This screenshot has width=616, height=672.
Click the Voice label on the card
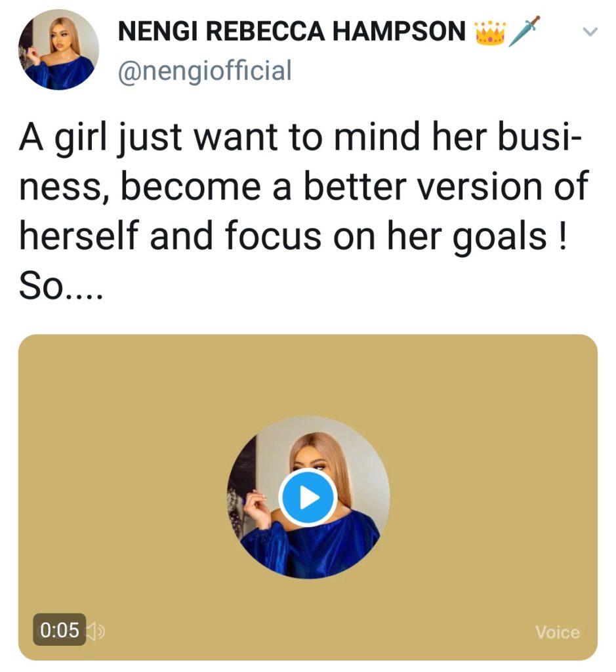tap(557, 633)
